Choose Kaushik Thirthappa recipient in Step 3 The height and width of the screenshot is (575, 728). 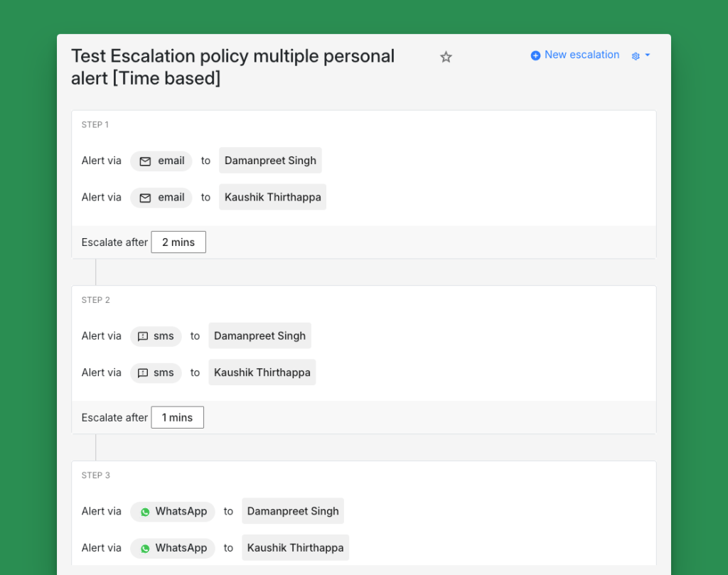[295, 548]
